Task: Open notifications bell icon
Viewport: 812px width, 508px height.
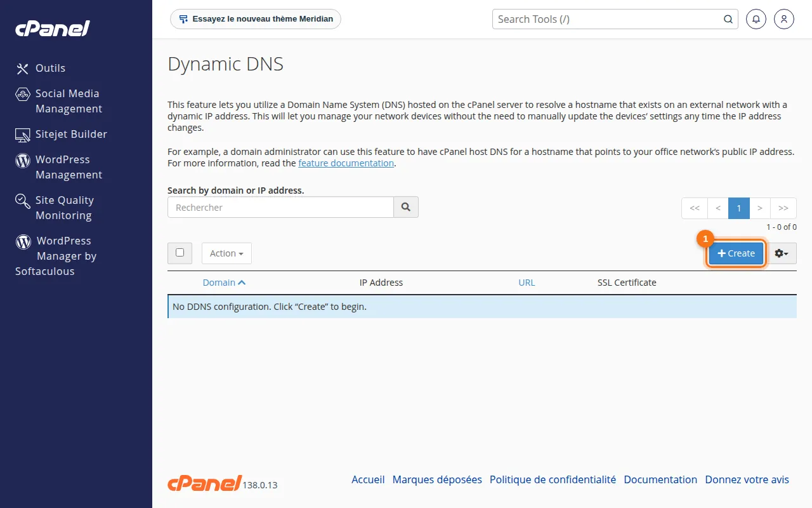Action: [756, 19]
